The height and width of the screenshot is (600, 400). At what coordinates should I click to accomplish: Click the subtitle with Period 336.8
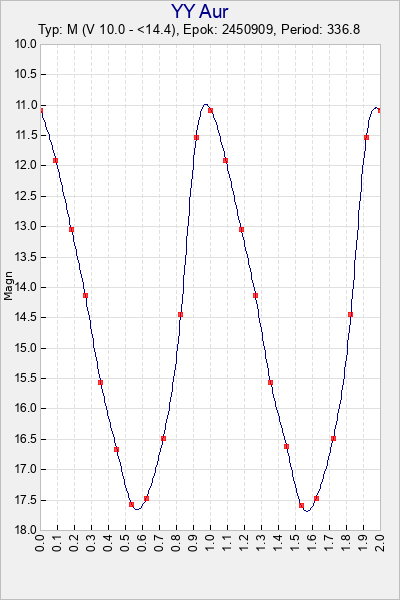pos(199,29)
